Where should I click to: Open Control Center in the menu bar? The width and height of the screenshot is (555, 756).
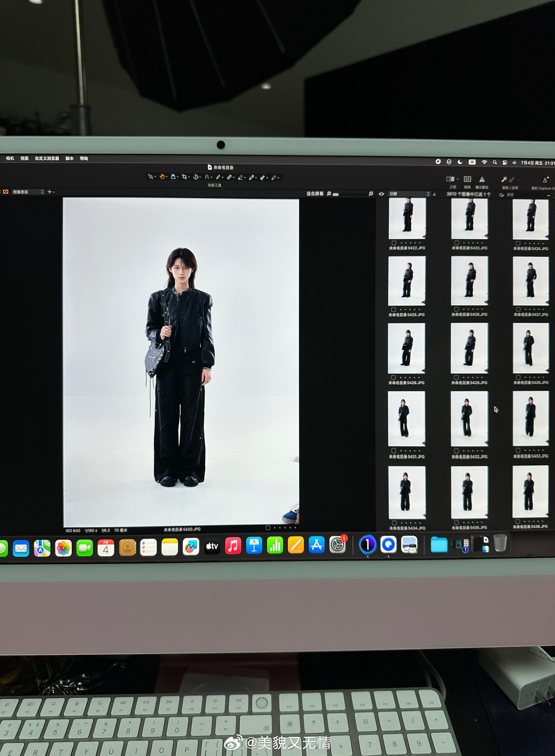504,162
